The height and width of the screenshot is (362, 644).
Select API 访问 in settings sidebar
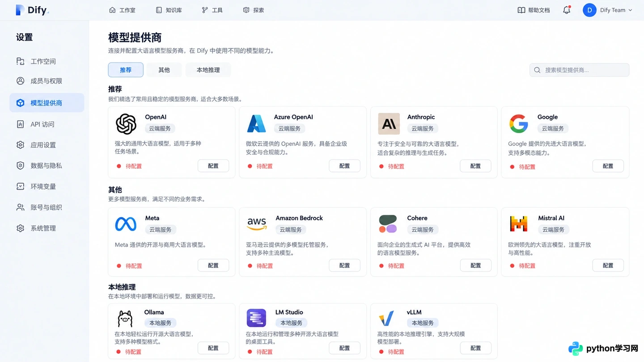47,124
